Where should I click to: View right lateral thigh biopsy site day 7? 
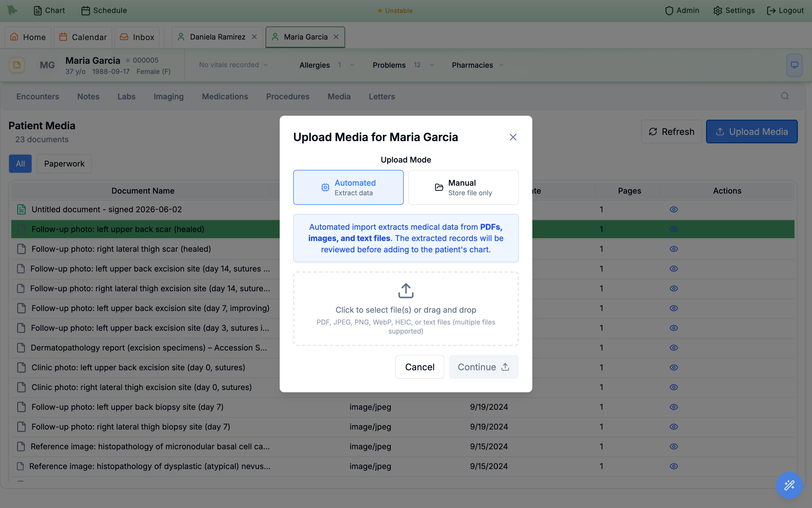674,427
